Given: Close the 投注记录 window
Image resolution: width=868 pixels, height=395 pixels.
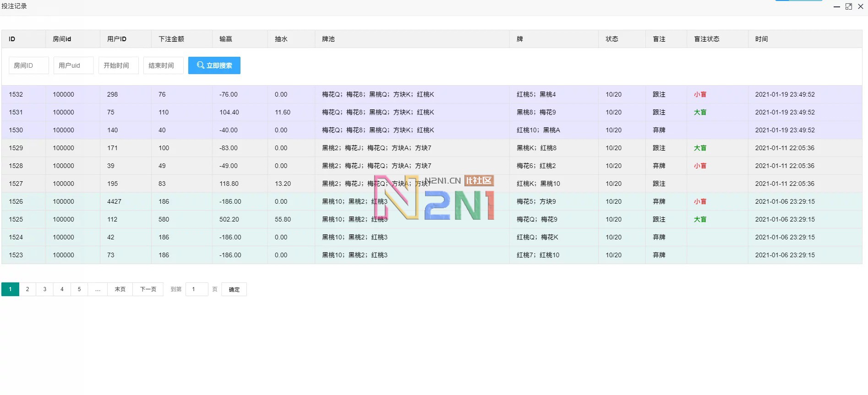Looking at the screenshot, I should 861,6.
